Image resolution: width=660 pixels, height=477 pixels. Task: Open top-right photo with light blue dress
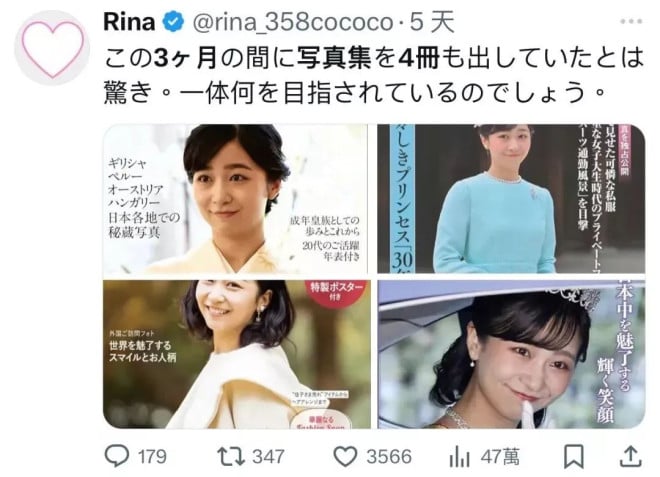(x=511, y=199)
